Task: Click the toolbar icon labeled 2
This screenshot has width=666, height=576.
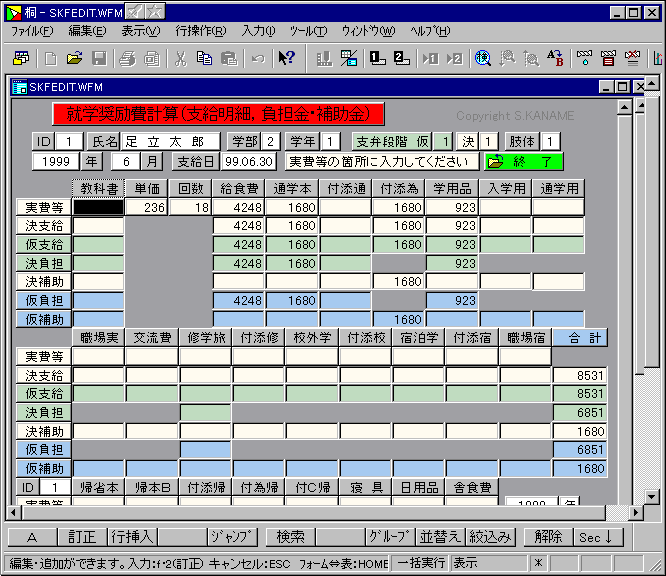Action: (x=402, y=59)
